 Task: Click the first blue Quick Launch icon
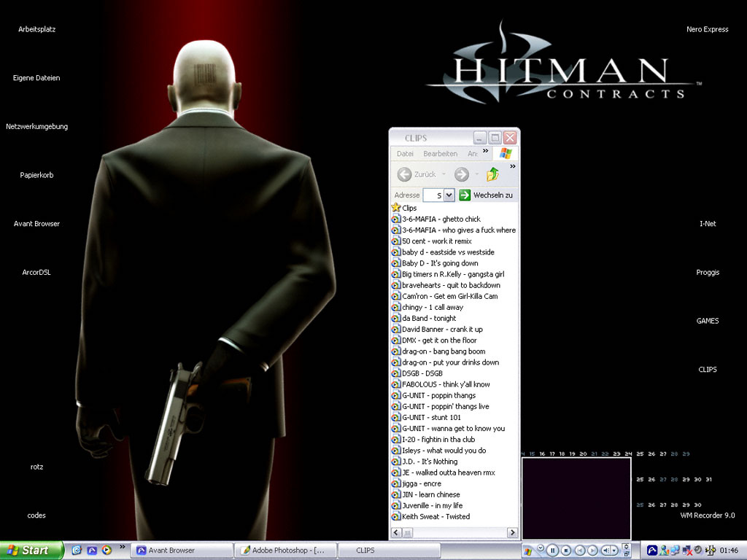coord(77,551)
